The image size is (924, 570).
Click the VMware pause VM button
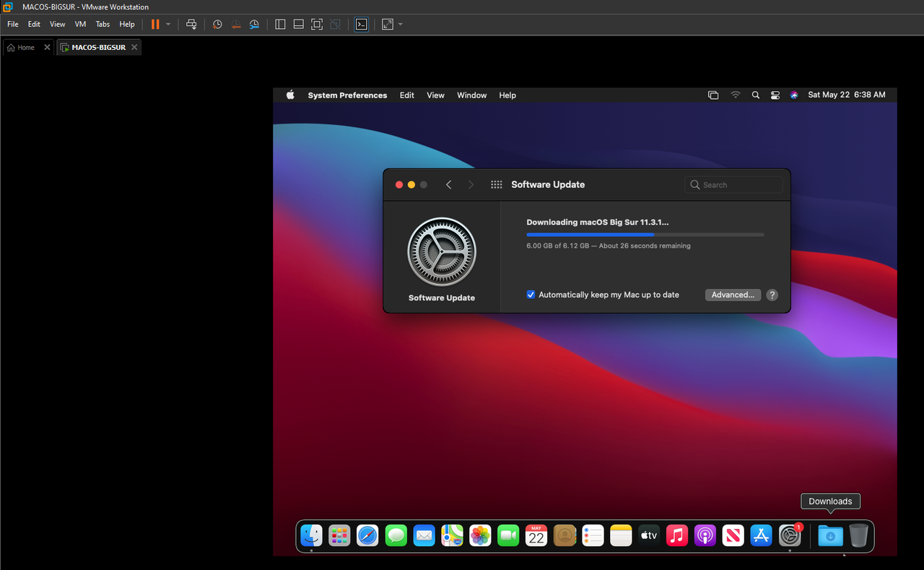pos(155,24)
